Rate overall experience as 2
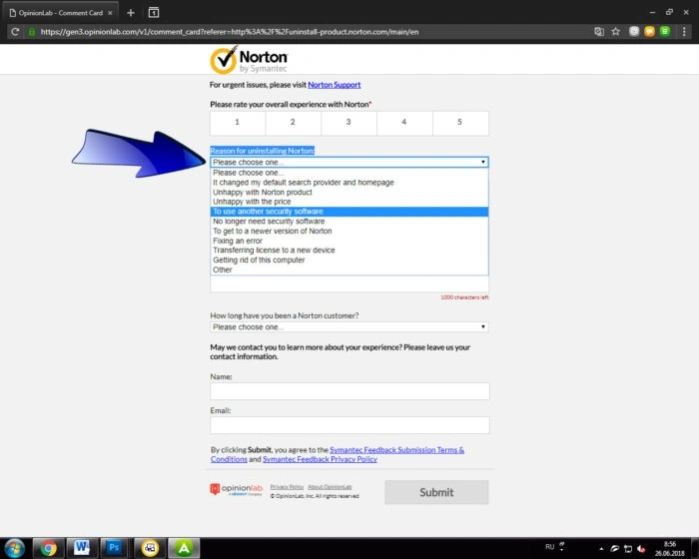Image resolution: width=699 pixels, height=559 pixels. click(x=293, y=122)
